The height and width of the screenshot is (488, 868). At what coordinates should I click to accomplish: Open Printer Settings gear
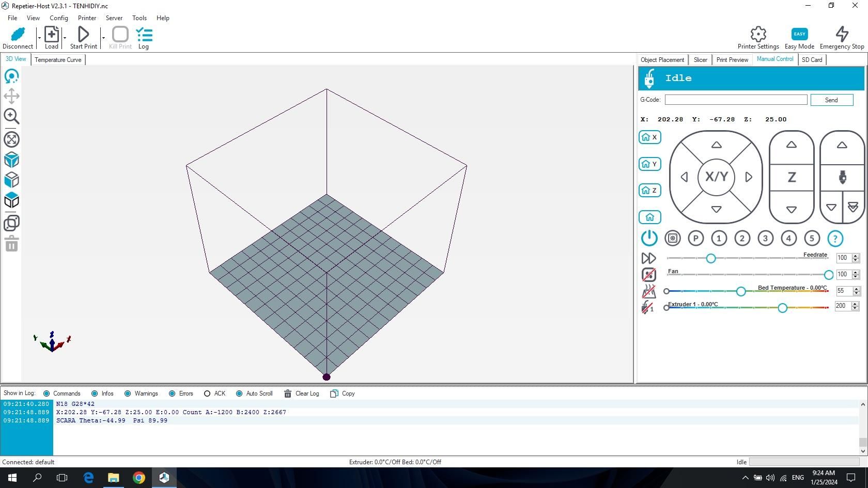tap(758, 34)
